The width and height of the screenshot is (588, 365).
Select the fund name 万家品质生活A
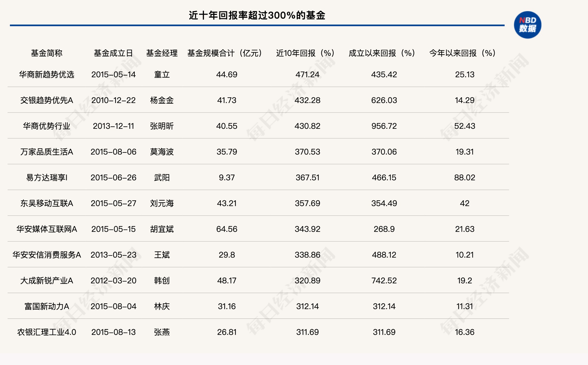tap(47, 152)
